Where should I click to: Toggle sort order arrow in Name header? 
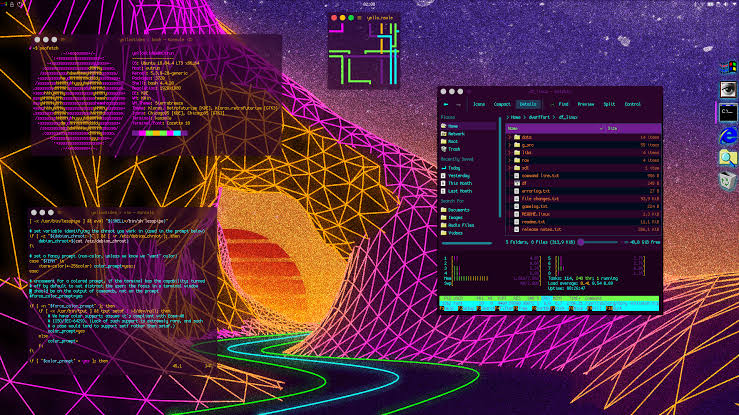click(x=600, y=128)
